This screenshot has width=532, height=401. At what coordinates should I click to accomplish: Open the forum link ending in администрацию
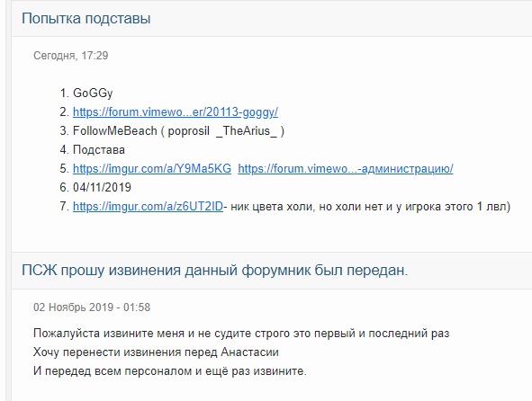click(346, 168)
